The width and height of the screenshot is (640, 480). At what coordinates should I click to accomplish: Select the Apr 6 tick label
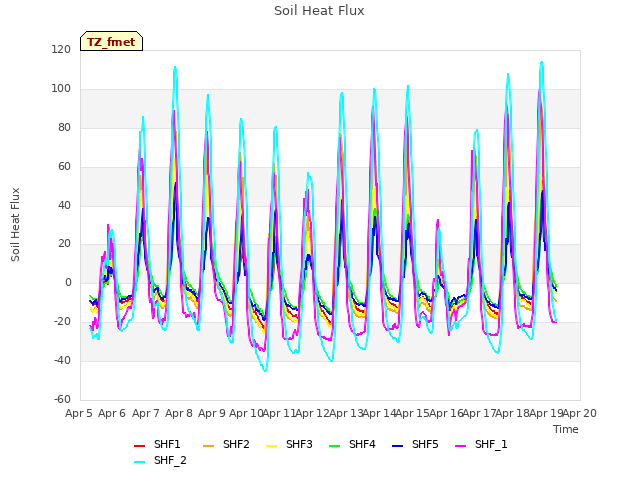(112, 413)
